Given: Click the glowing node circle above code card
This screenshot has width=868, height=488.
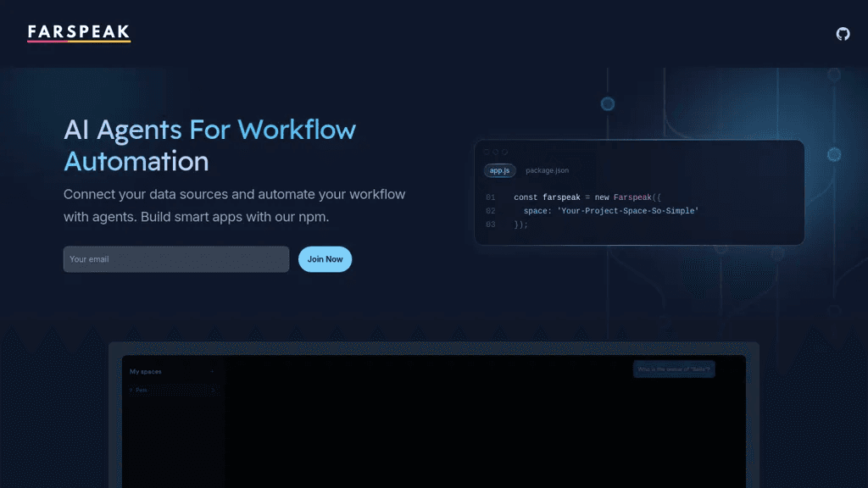Looking at the screenshot, I should [607, 103].
